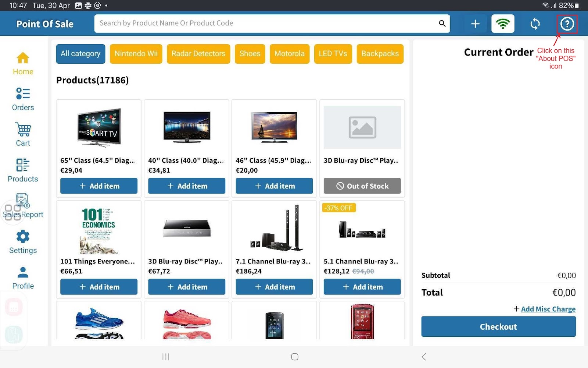Screen dimensions: 588x368
Task: Add the 65" Class Smart TV item
Action: (99, 186)
